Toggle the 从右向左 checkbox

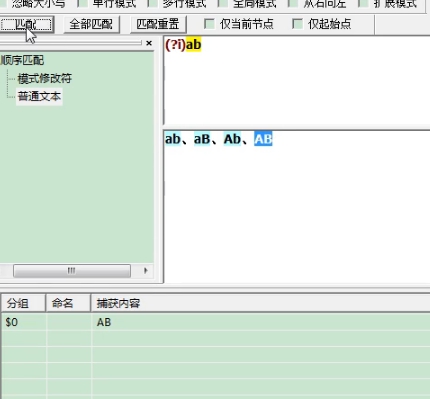click(293, 4)
